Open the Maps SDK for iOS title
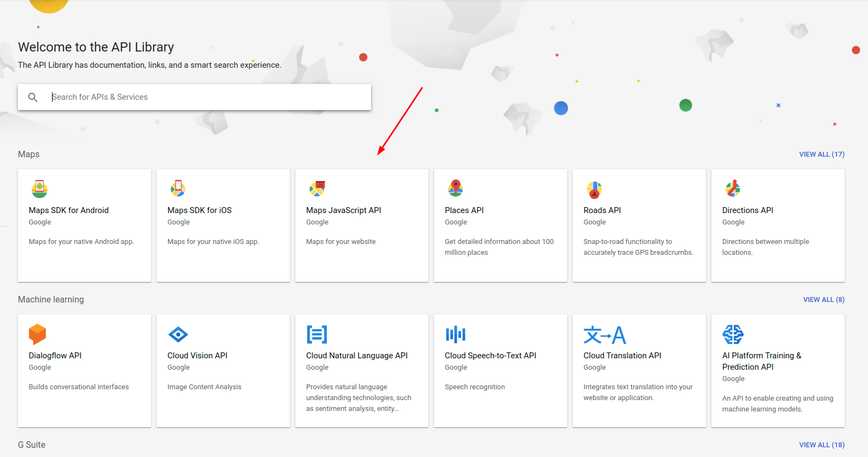 (x=199, y=210)
